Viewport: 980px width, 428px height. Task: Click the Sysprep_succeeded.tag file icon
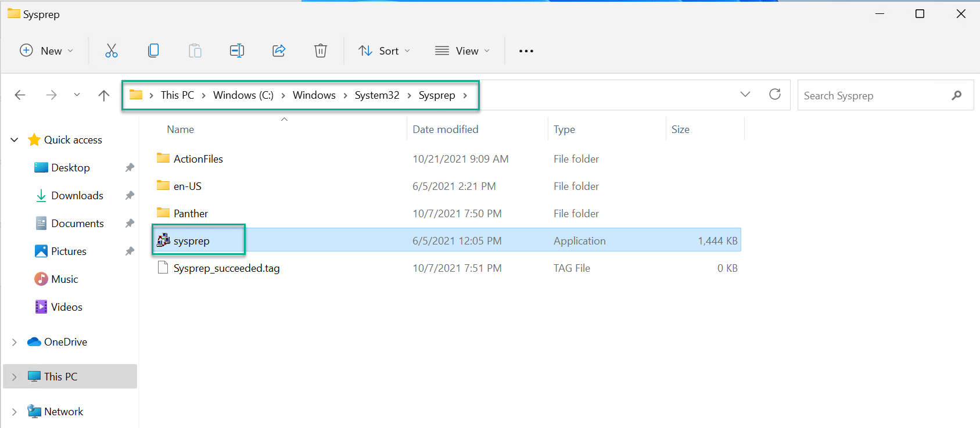(163, 268)
